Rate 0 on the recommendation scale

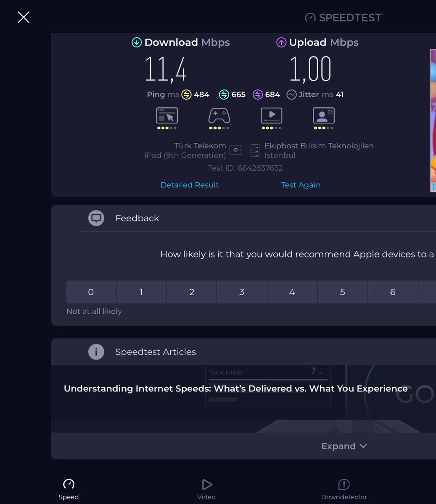[x=91, y=292]
